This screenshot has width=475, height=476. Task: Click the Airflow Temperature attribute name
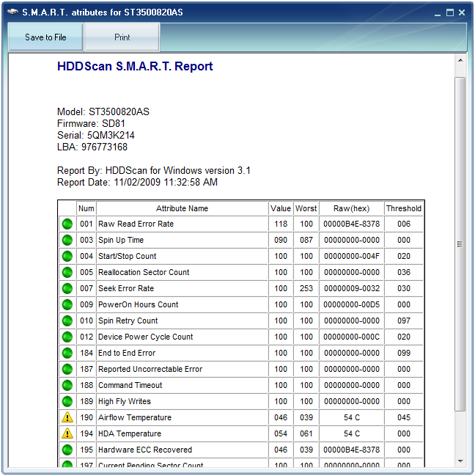click(135, 417)
